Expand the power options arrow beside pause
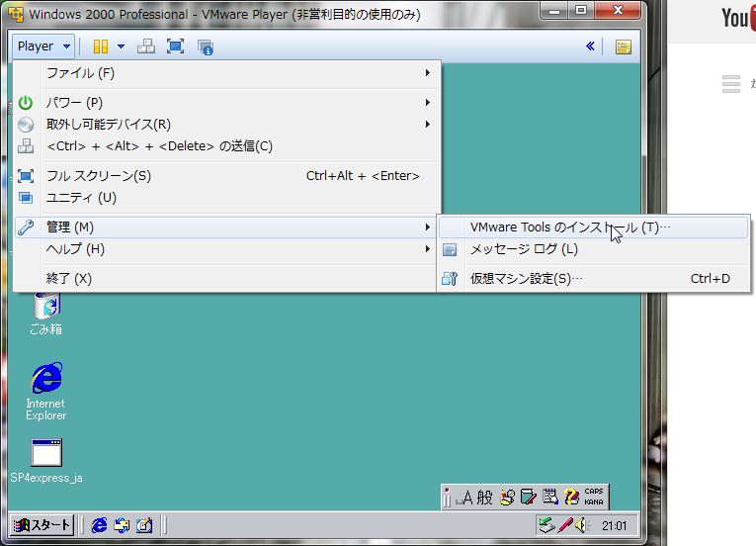The height and width of the screenshot is (546, 756). point(121,46)
